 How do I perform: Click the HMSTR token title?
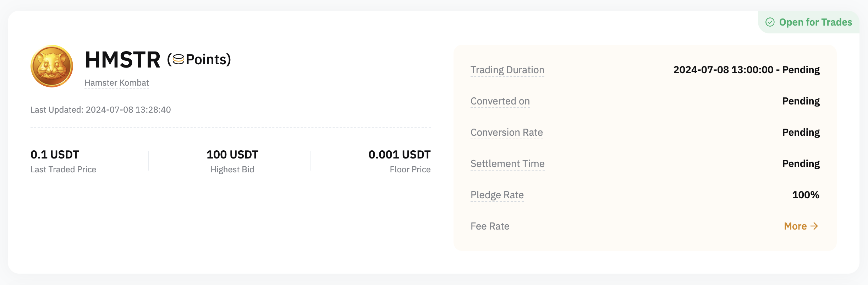[x=122, y=59]
